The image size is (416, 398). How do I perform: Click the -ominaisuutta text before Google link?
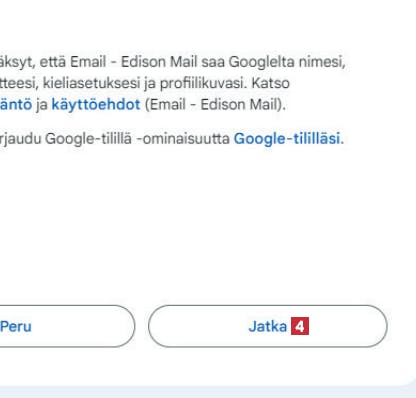(x=183, y=138)
